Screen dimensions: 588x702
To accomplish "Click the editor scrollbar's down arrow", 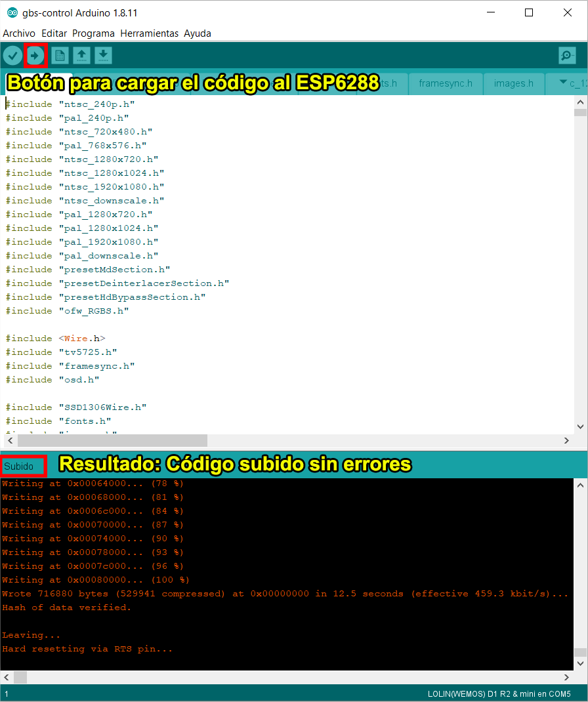I will [x=580, y=426].
